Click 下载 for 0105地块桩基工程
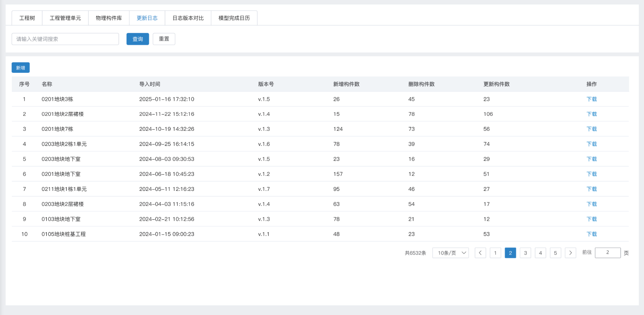644x315 pixels. click(x=591, y=234)
